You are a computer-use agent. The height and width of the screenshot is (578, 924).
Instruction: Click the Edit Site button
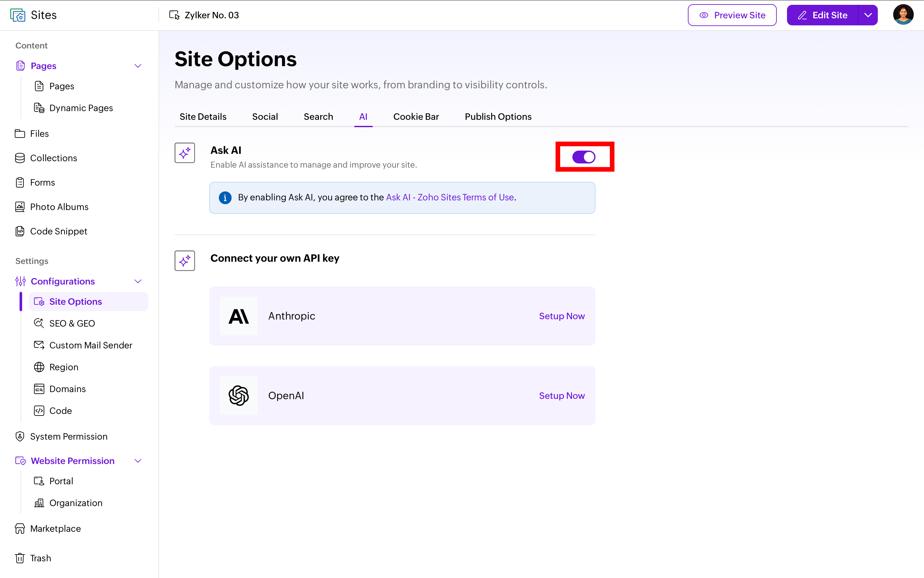point(822,15)
